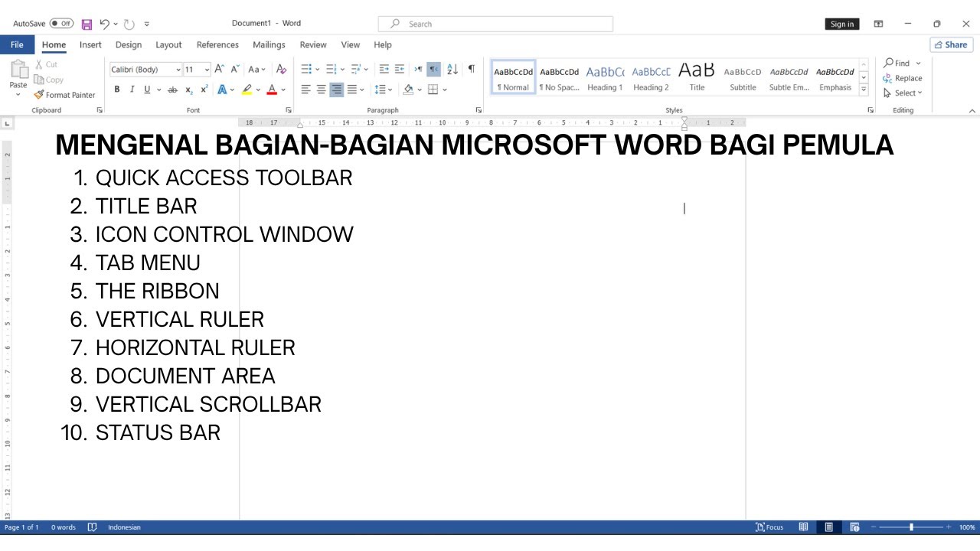Open Font dialog launcher

coord(289,110)
